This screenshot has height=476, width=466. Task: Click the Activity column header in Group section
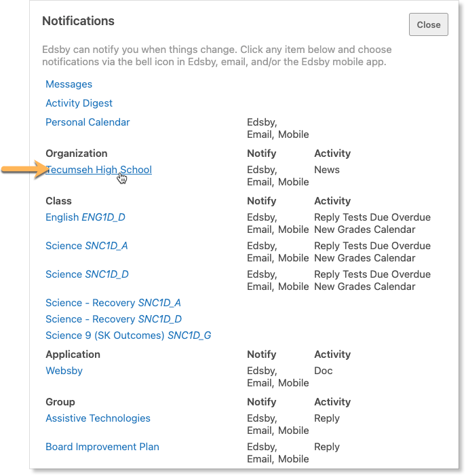pyautogui.click(x=332, y=402)
